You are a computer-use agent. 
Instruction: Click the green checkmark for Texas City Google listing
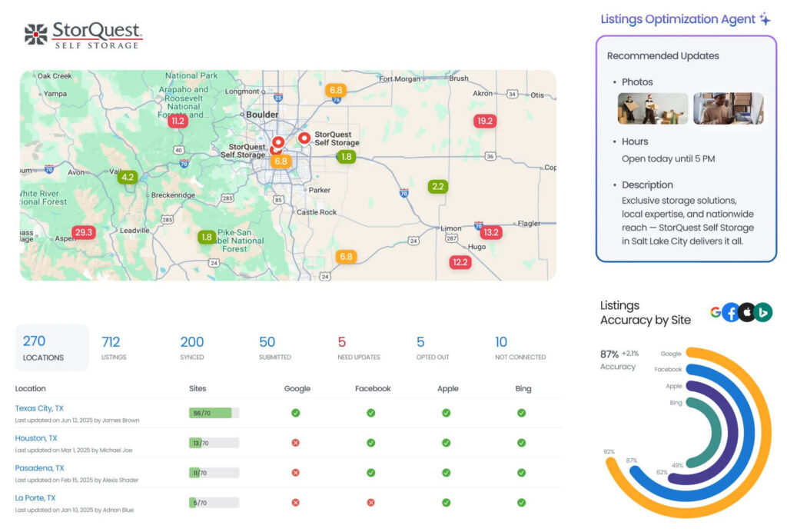point(297,412)
